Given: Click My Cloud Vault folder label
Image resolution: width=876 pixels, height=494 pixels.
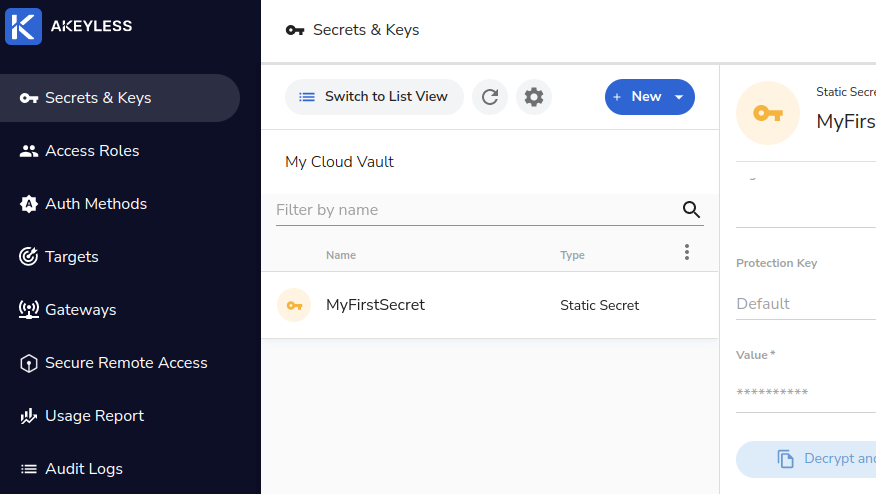Looking at the screenshot, I should 340,162.
